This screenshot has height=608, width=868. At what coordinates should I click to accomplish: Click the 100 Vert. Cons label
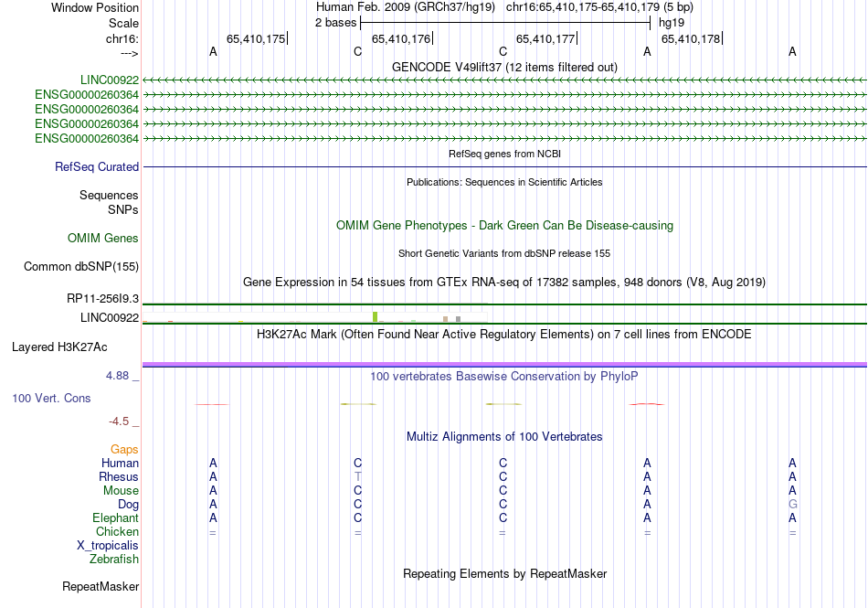pyautogui.click(x=51, y=398)
